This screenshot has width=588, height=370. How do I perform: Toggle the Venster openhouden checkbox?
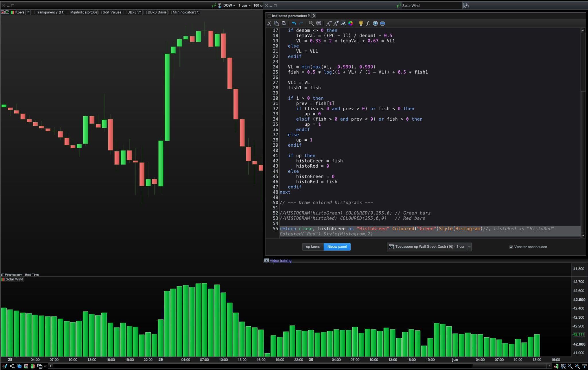[511, 247]
